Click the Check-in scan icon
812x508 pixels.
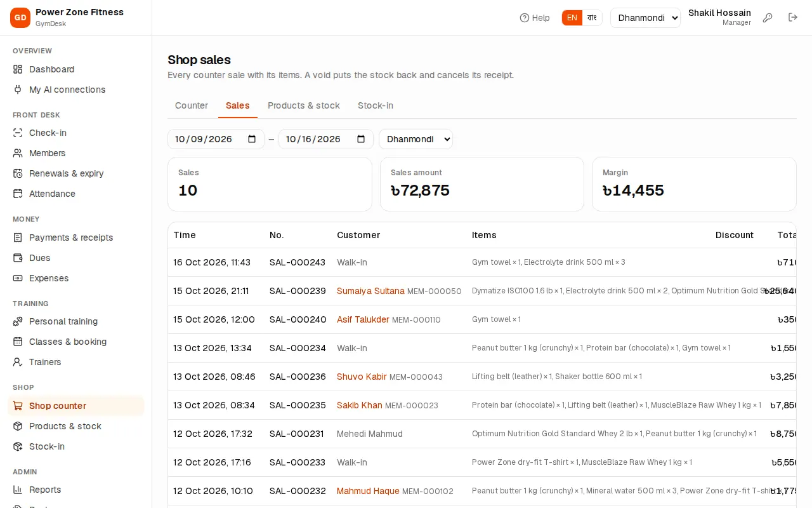click(18, 133)
